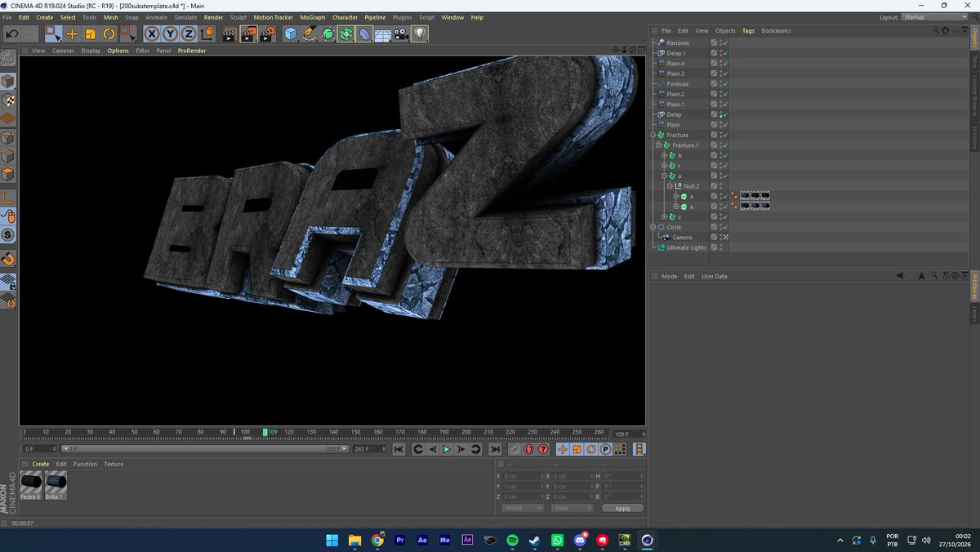Click the Light object icon in the toolbar

click(x=420, y=33)
